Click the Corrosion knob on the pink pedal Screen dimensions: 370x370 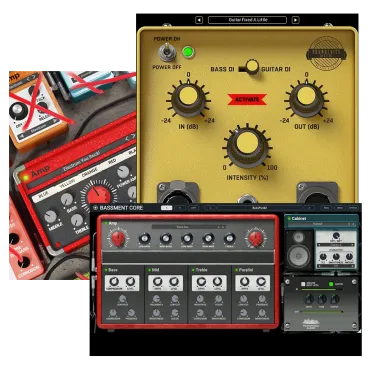24,262
